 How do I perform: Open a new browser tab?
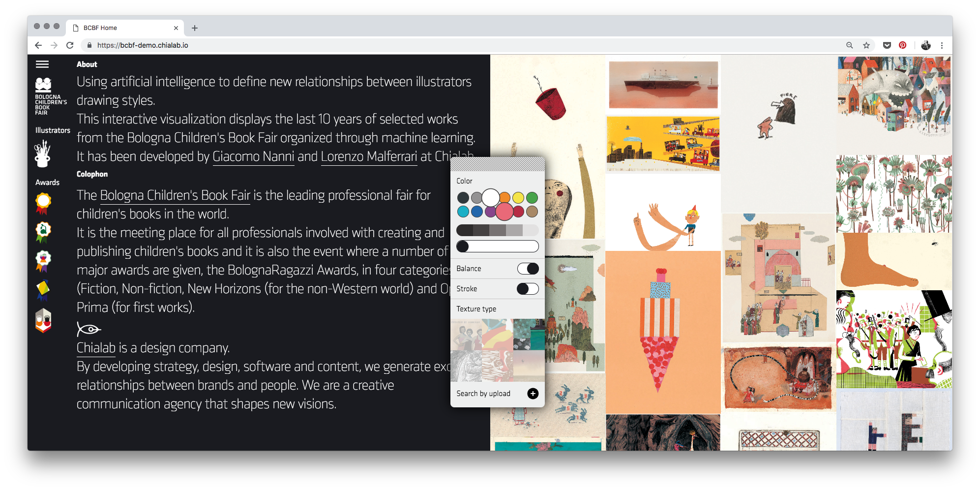point(195,28)
